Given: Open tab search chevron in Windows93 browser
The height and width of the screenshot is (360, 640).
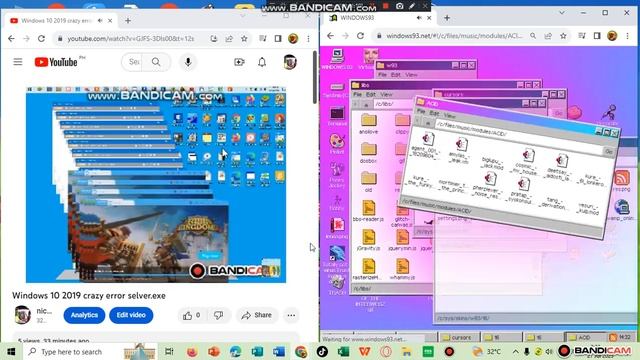Looking at the screenshot, I should [x=562, y=13].
